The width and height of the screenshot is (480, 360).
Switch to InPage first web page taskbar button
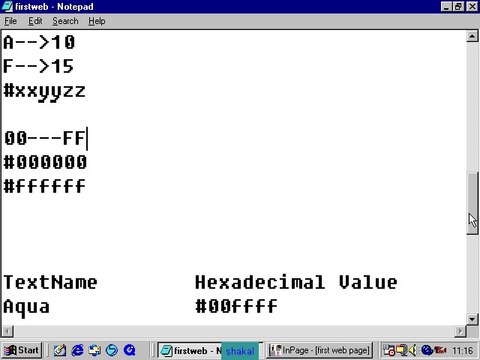coord(320,350)
